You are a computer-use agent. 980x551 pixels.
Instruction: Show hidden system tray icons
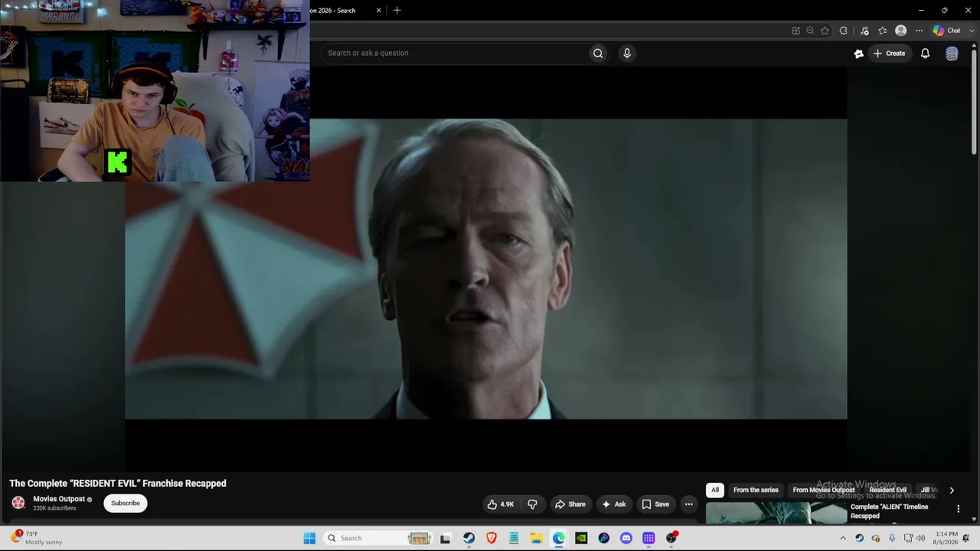(843, 538)
